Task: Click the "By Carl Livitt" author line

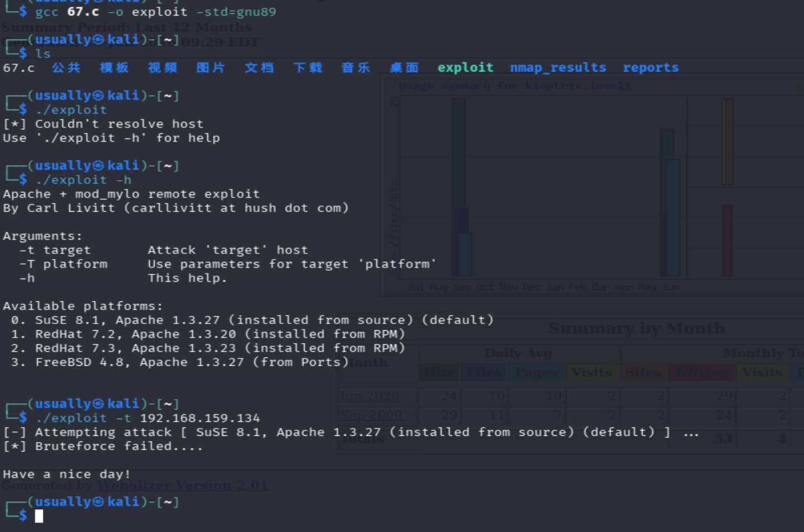Action: 176,208
